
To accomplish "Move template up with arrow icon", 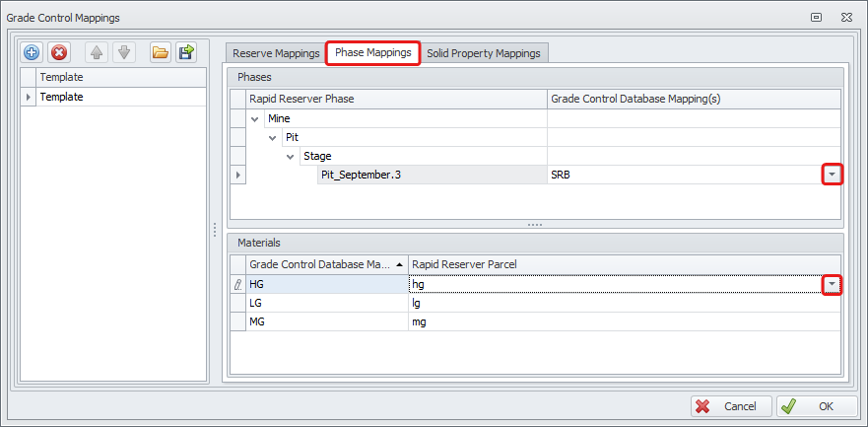I will (97, 52).
